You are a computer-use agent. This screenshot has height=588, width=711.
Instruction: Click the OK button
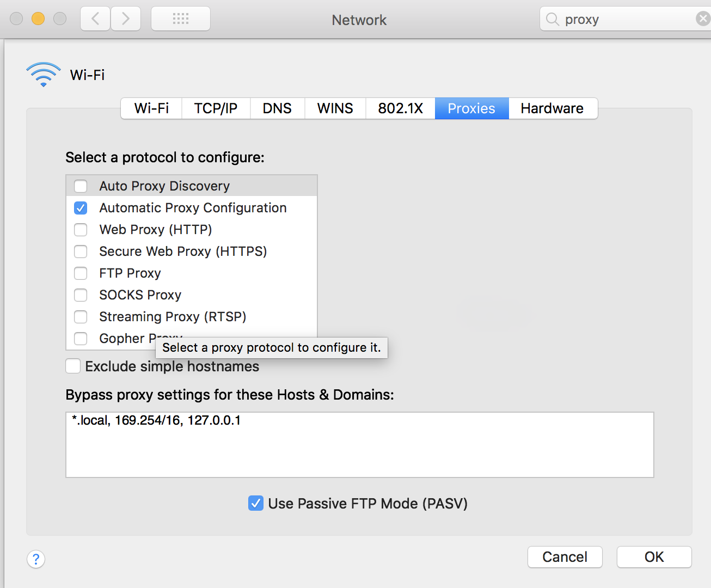coord(653,557)
